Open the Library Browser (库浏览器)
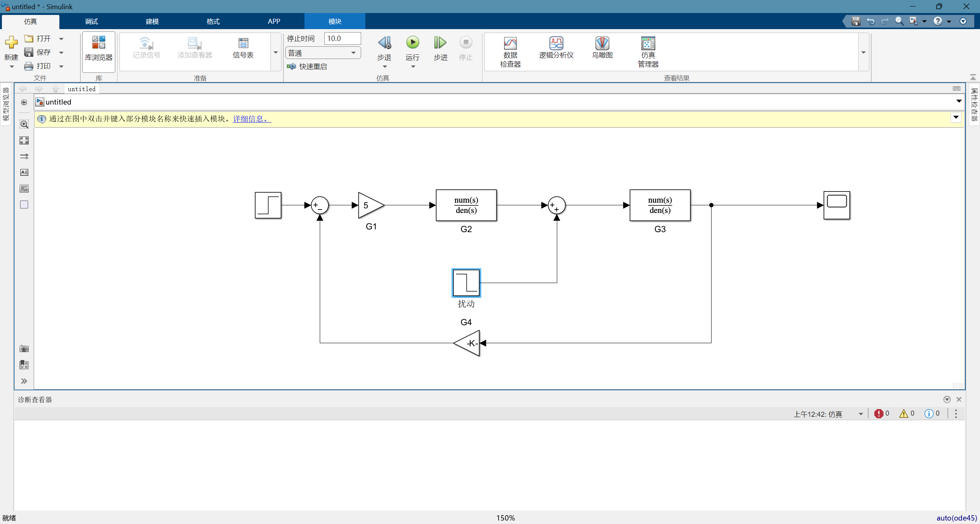The width and height of the screenshot is (980, 524). click(98, 49)
